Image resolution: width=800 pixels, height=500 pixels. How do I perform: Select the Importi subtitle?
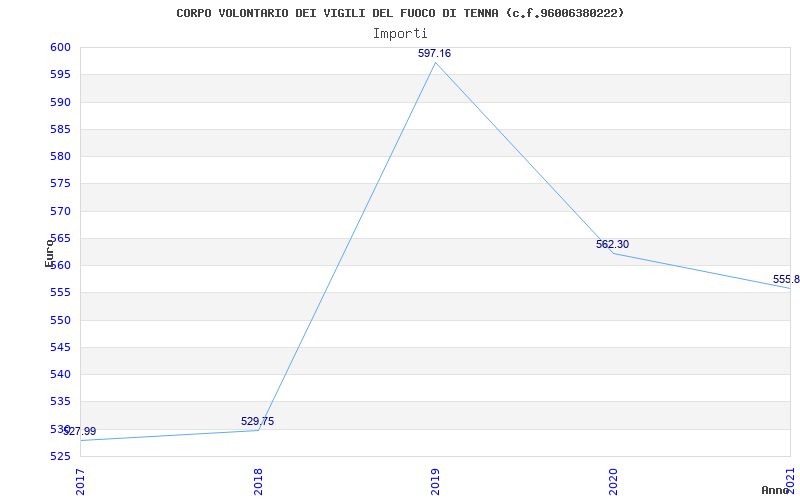point(400,34)
